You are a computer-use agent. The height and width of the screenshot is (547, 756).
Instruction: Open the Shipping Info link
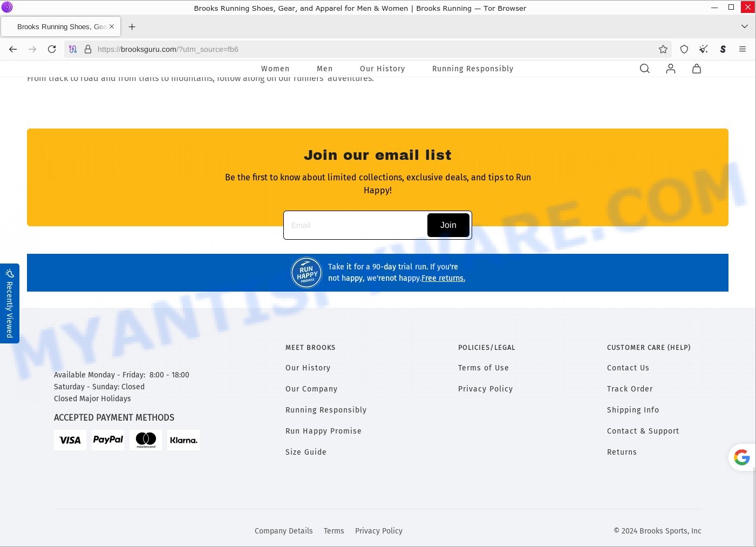(x=633, y=410)
